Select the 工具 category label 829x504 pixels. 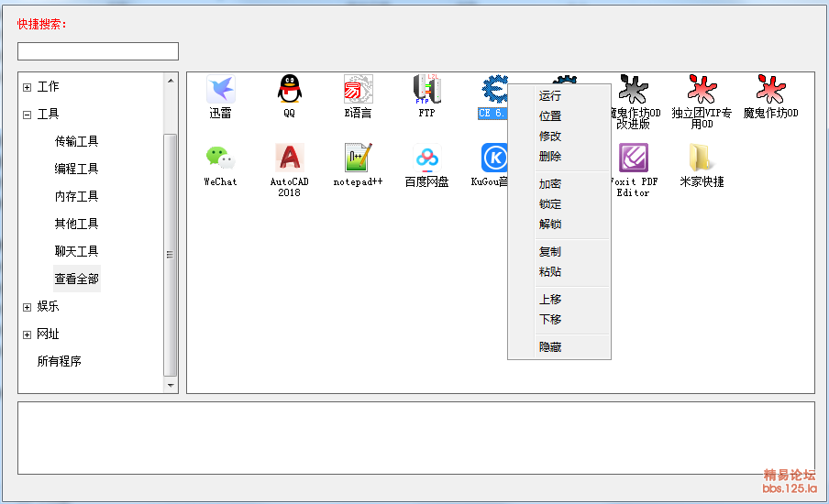click(x=48, y=114)
